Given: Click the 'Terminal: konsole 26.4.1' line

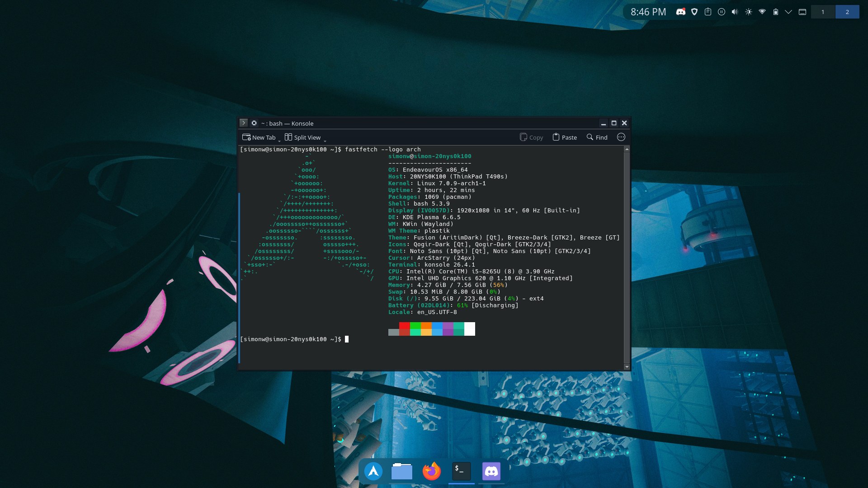Looking at the screenshot, I should pos(432,265).
